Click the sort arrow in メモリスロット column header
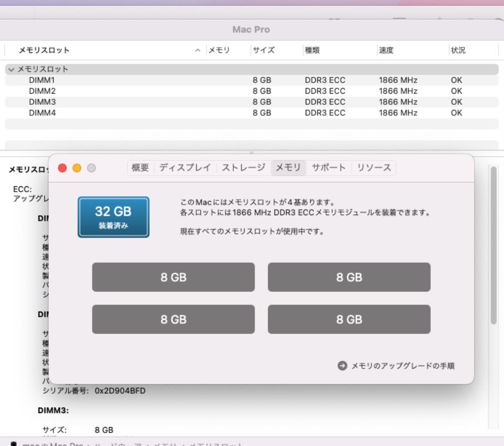Image resolution: width=504 pixels, height=446 pixels. (x=198, y=50)
